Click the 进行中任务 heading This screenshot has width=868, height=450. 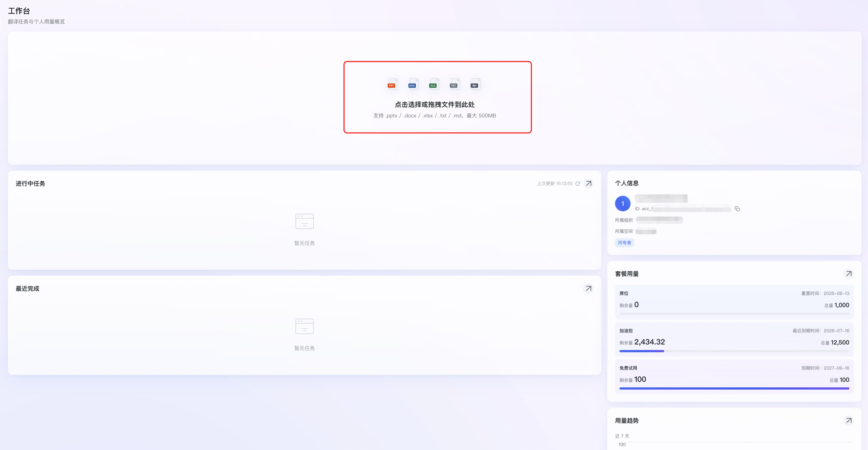30,183
